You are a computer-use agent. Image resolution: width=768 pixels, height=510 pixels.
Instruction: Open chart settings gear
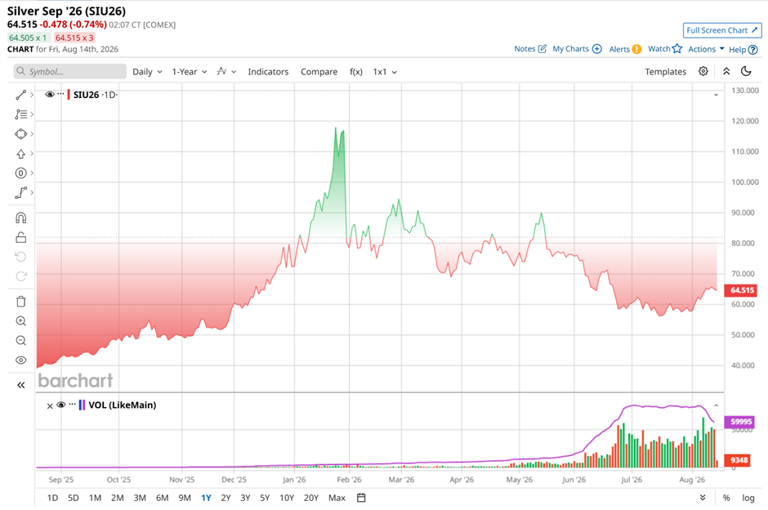point(703,71)
